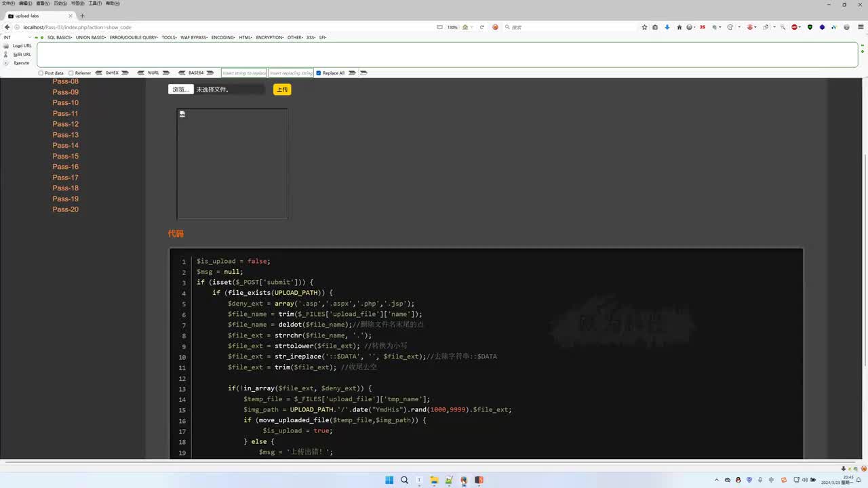Expand the ENCODING dropdown menu
The width and height of the screenshot is (868, 488).
click(x=223, y=37)
